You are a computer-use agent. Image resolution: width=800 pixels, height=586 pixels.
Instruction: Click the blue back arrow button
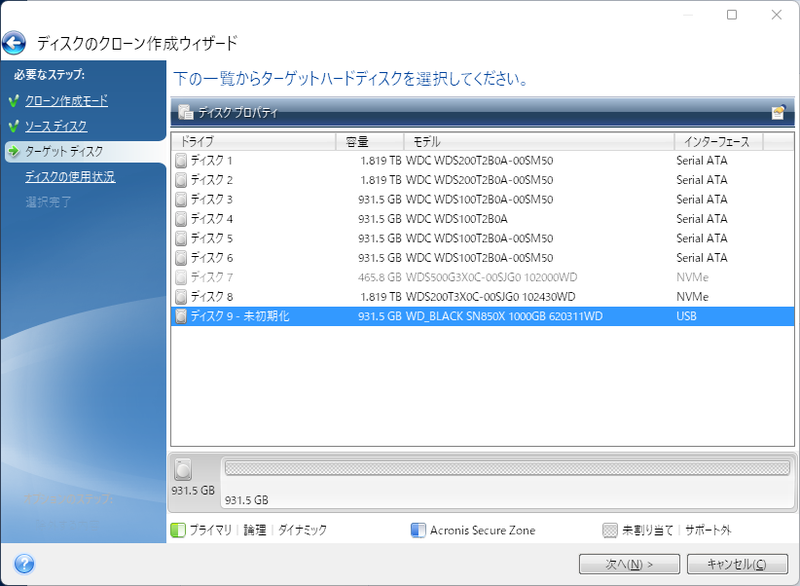[x=14, y=43]
